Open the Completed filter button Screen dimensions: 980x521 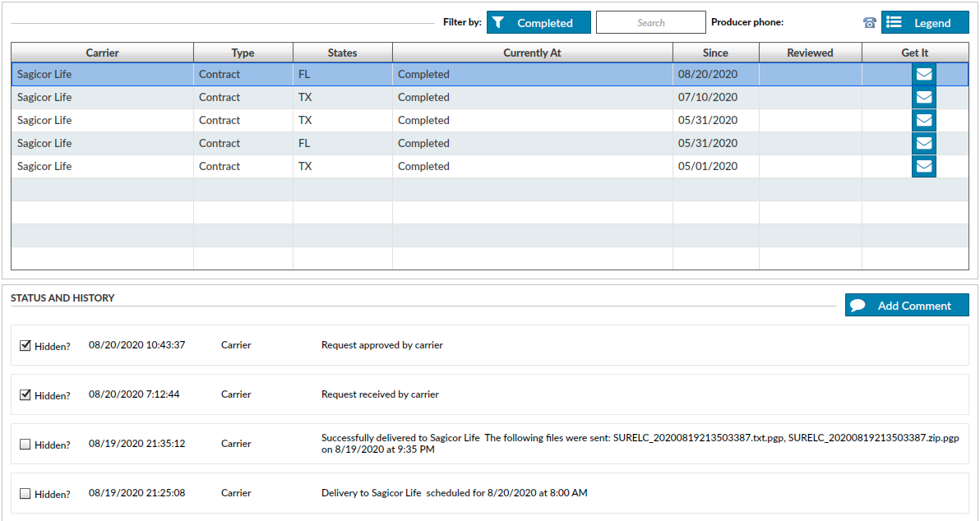click(x=539, y=22)
